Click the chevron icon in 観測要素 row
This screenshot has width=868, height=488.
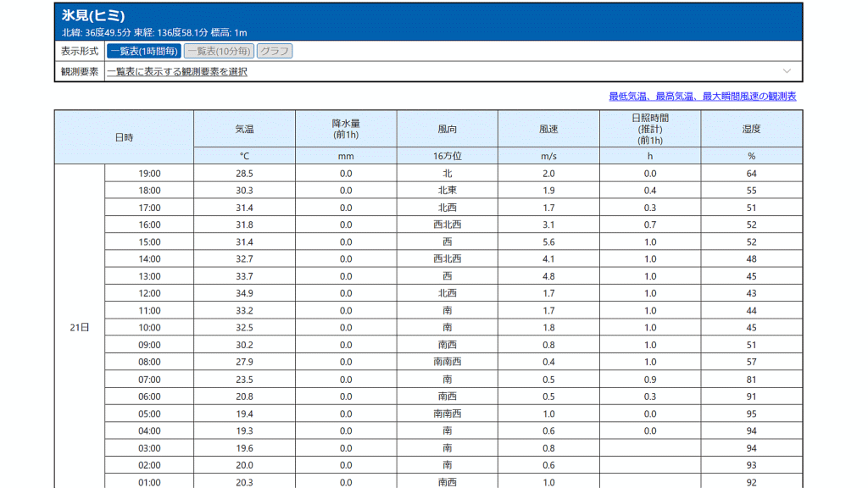pos(787,71)
